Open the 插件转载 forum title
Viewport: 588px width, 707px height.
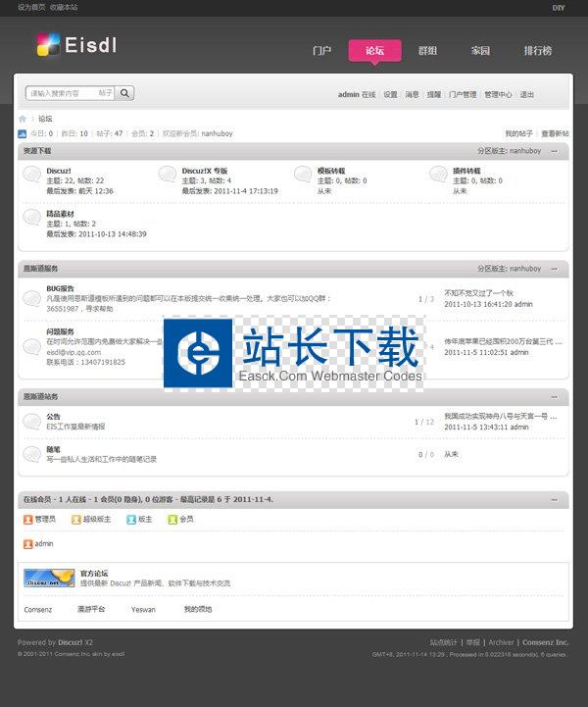[x=466, y=171]
